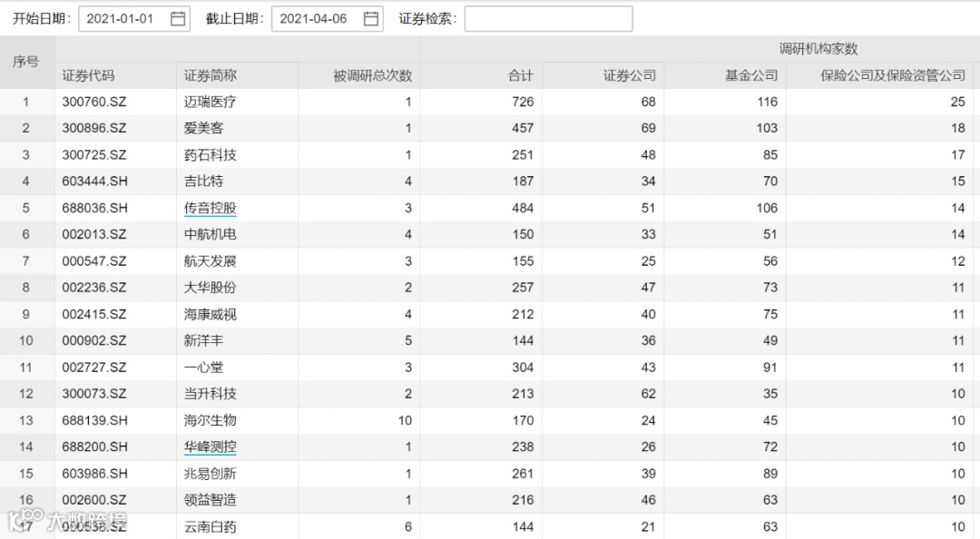Viewport: 980px width, 539px height.
Task: Click the code 002727.SZ
Action: (93, 367)
